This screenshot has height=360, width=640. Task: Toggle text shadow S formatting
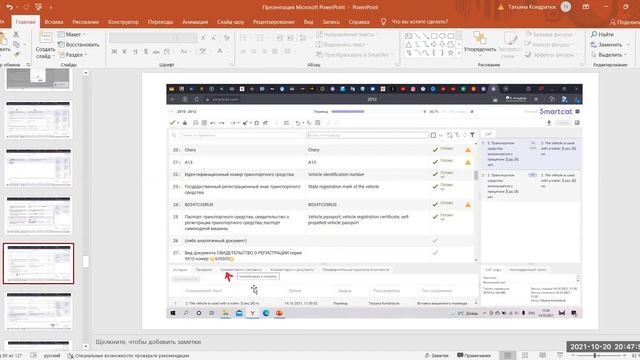point(146,51)
